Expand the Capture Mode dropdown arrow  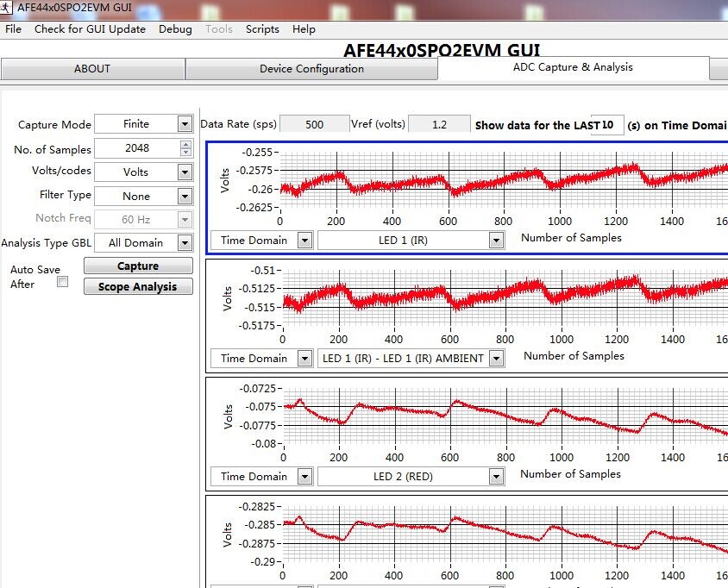click(185, 124)
